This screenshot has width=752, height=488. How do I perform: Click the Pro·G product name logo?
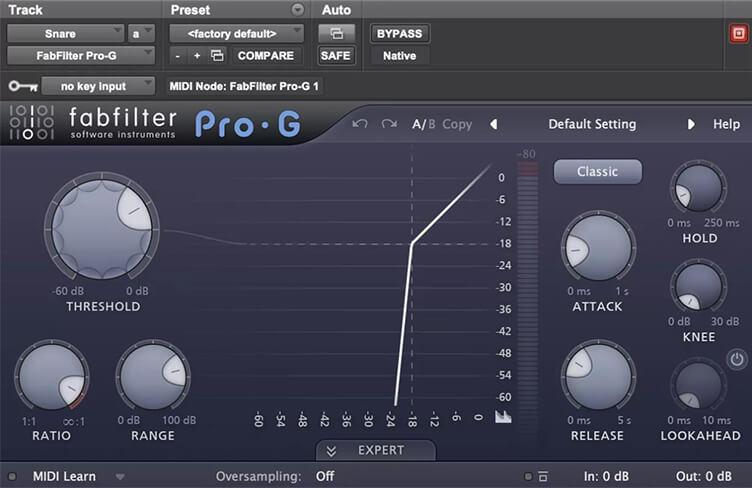coord(248,124)
